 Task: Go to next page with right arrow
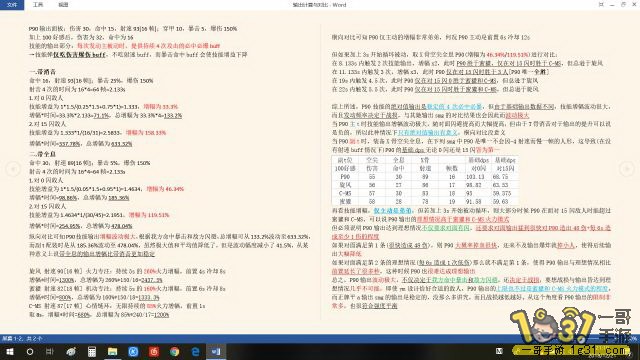pos(627,169)
